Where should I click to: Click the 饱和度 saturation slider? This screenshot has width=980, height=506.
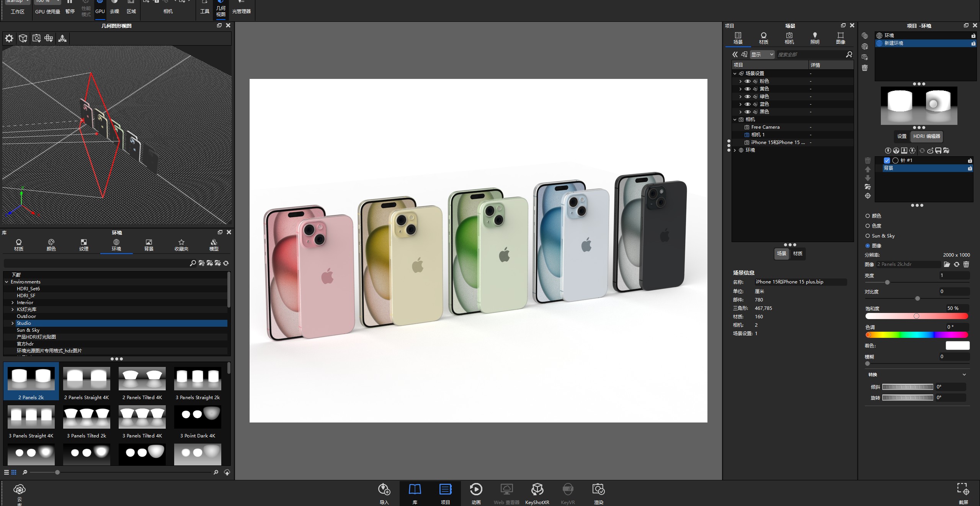tap(916, 316)
